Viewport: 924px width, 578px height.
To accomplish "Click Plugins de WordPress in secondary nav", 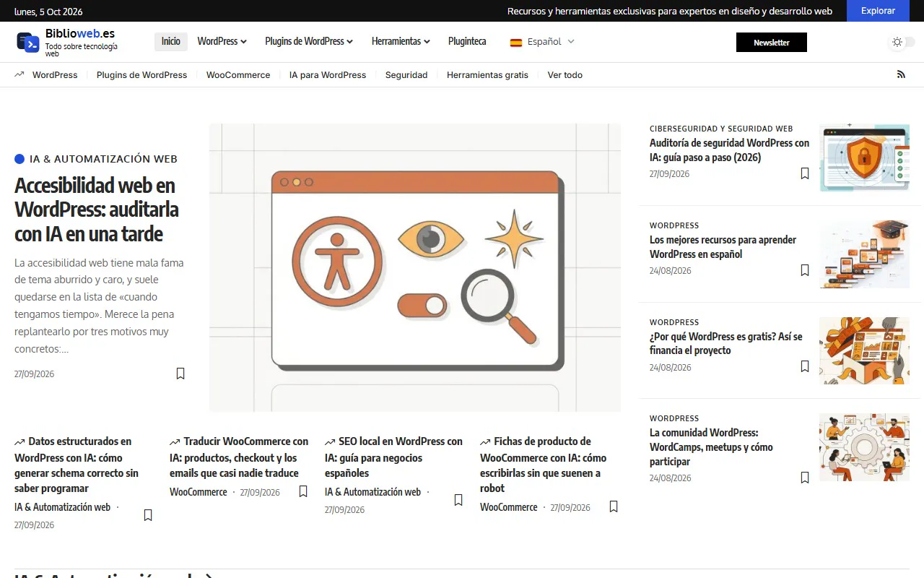I will [x=141, y=74].
